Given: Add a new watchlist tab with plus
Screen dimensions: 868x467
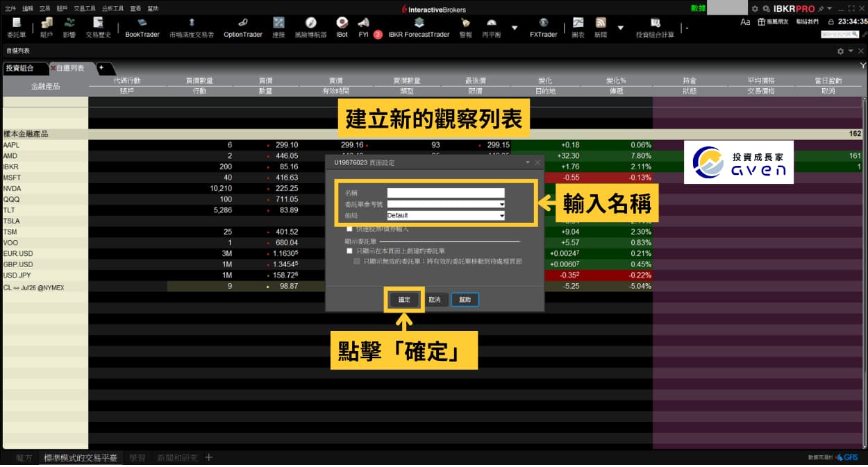Looking at the screenshot, I should [101, 68].
